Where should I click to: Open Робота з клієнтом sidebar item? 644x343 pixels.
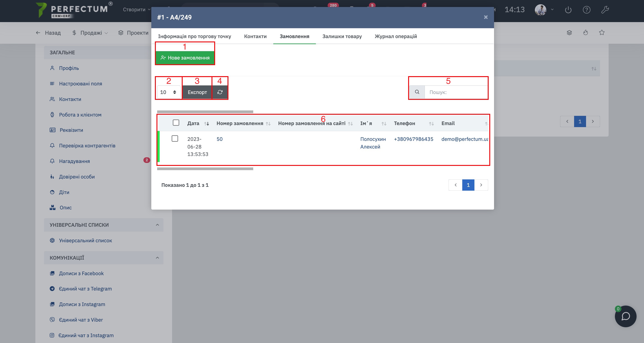(x=80, y=115)
